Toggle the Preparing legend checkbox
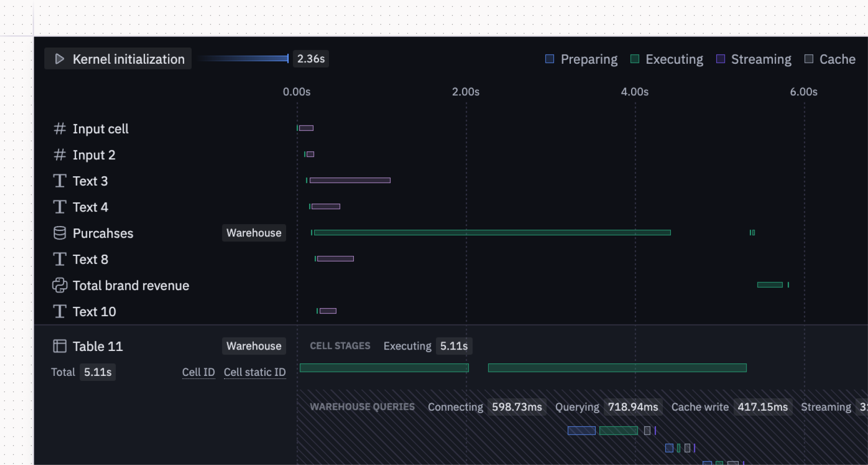Image resolution: width=868 pixels, height=465 pixels. pos(550,59)
